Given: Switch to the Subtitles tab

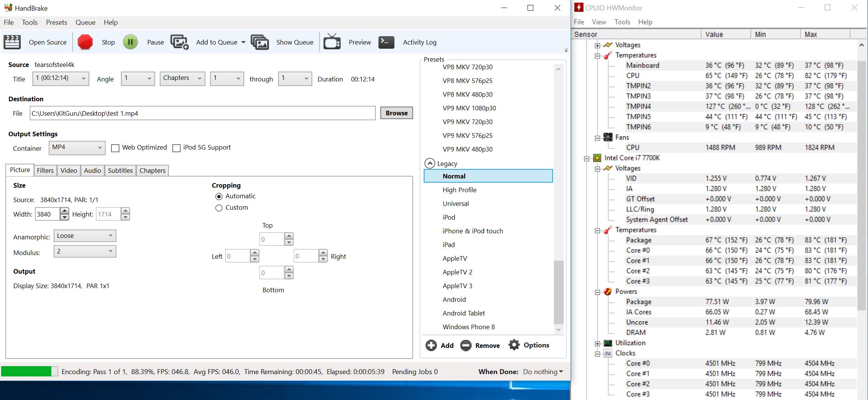Looking at the screenshot, I should click(x=120, y=171).
